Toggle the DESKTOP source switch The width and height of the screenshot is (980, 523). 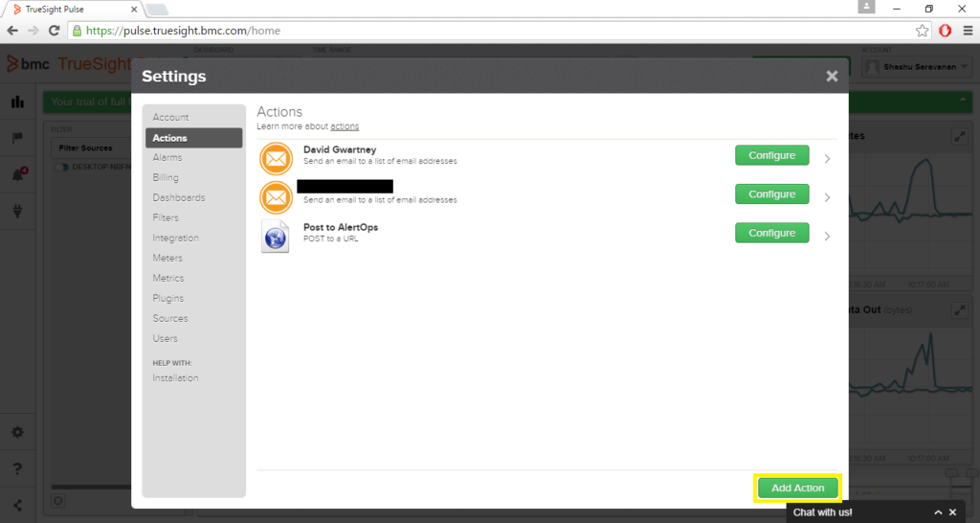[62, 167]
